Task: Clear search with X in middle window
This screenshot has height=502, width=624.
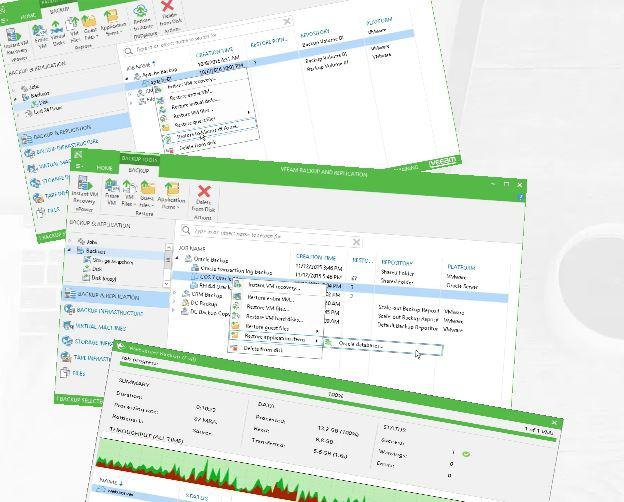Action: click(357, 242)
